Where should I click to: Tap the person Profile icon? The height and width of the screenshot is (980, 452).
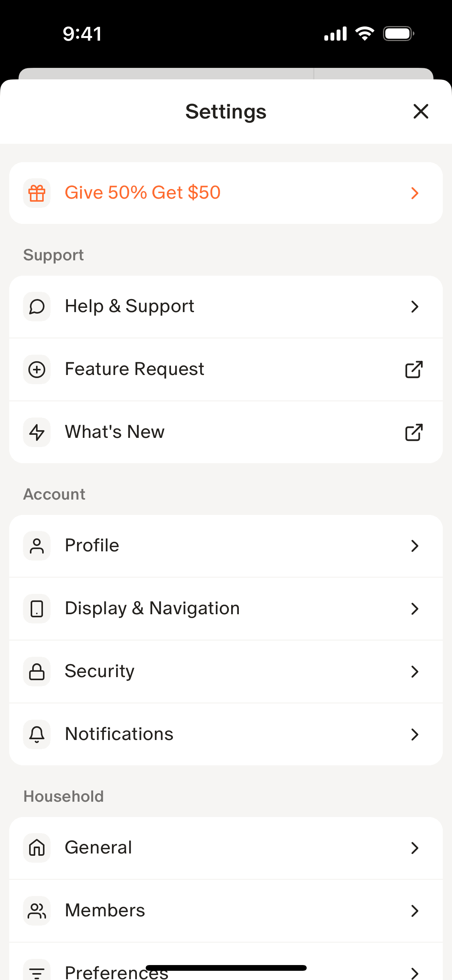[x=37, y=546]
